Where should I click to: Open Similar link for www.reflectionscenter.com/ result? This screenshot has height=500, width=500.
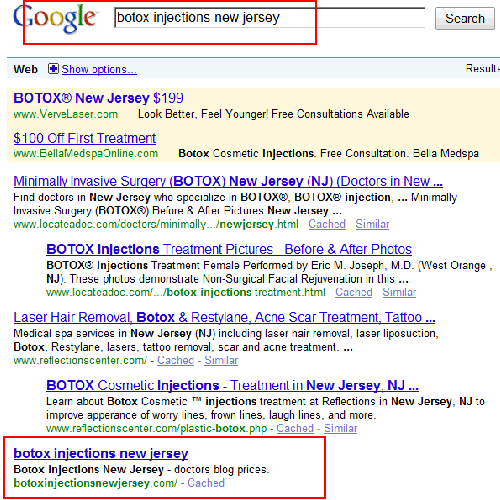[x=221, y=360]
